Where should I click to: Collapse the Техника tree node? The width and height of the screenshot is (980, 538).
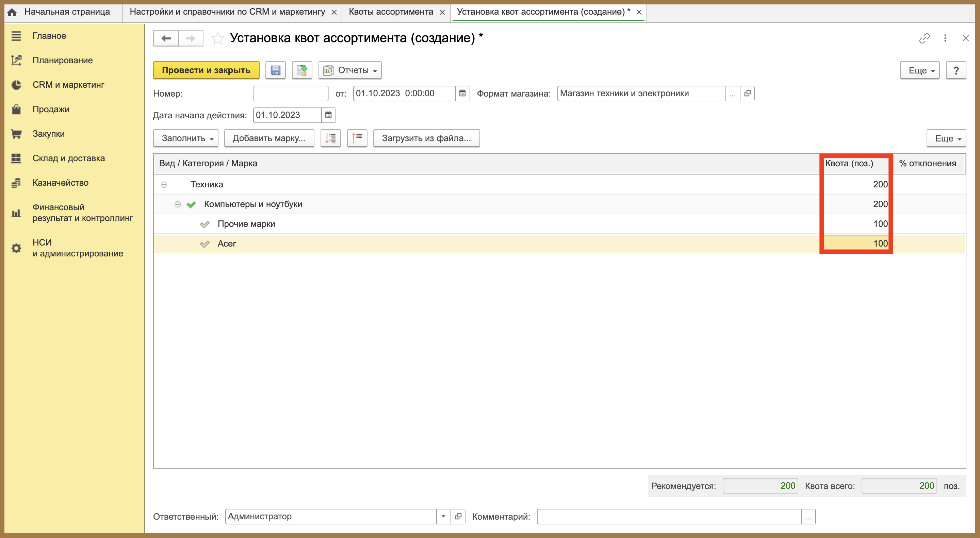(x=164, y=185)
